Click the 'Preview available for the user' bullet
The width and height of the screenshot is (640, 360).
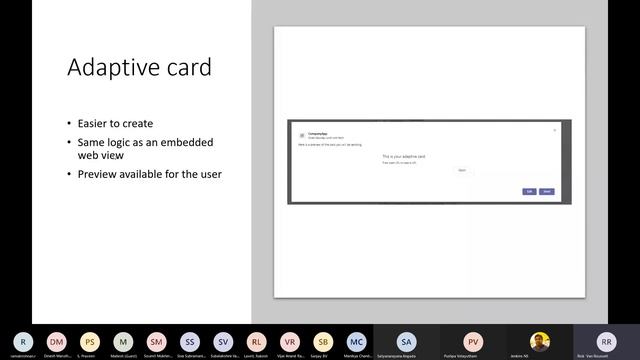(149, 174)
